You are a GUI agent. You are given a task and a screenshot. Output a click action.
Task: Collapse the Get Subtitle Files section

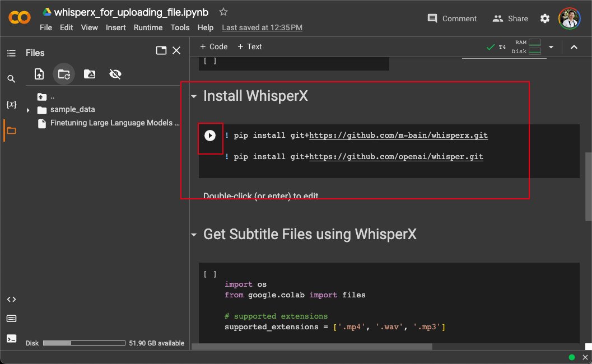pos(194,235)
